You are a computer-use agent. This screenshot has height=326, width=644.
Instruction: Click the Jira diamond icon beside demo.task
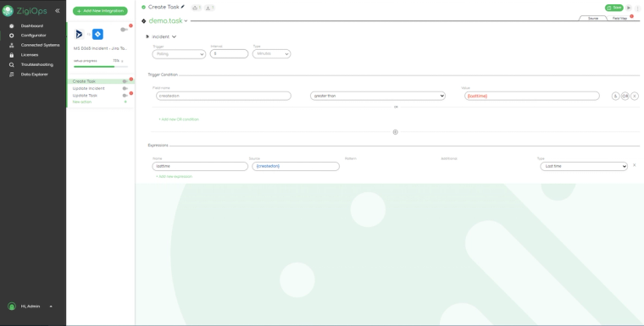click(x=144, y=21)
